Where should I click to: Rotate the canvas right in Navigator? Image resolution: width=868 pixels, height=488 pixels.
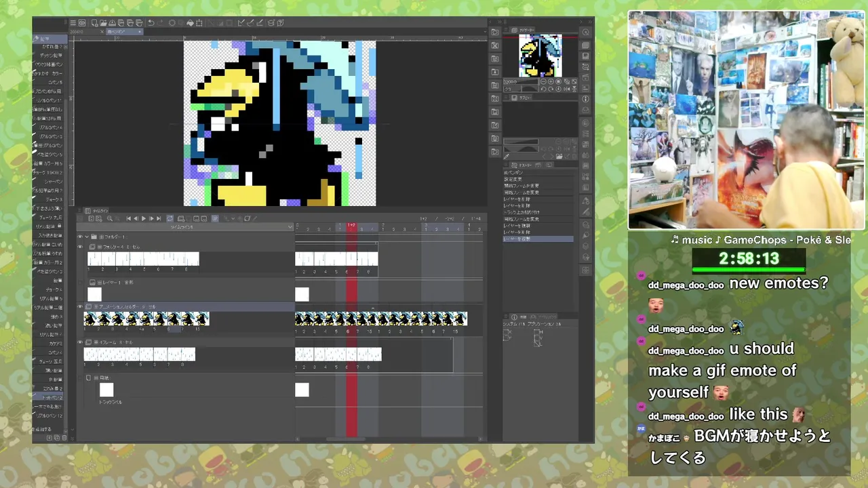click(551, 89)
